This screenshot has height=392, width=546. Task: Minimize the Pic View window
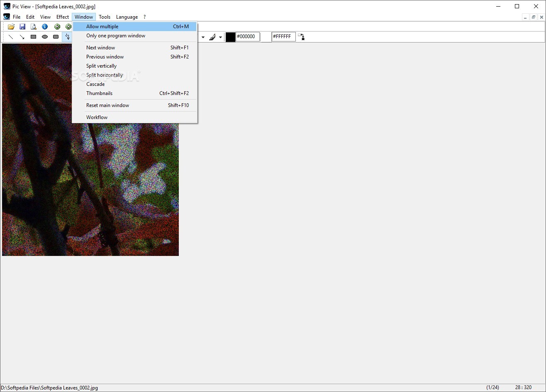pos(498,6)
